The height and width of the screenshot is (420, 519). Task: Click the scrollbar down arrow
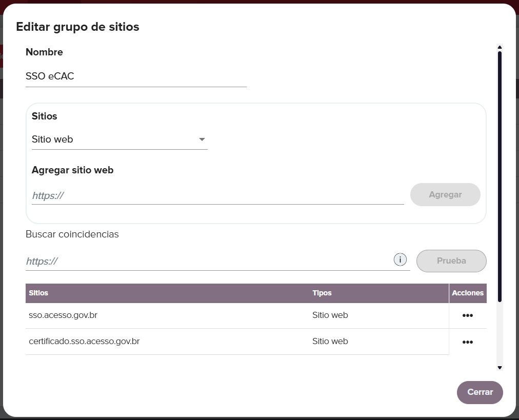click(500, 367)
